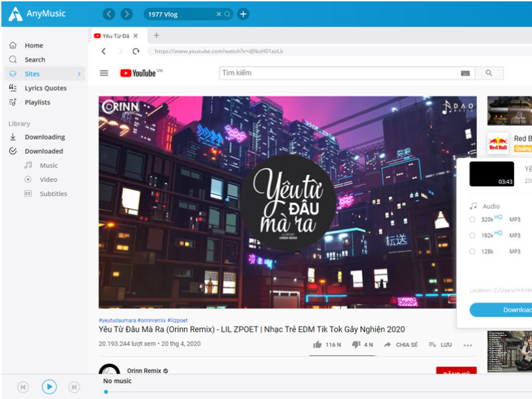This screenshot has height=399, width=532.
Task: Open the video's more options ellipsis
Action: pyautogui.click(x=467, y=345)
